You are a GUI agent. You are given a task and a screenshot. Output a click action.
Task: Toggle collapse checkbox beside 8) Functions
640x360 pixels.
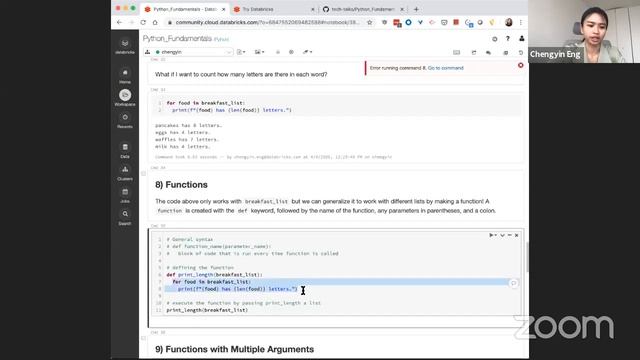pyautogui.click(x=143, y=173)
